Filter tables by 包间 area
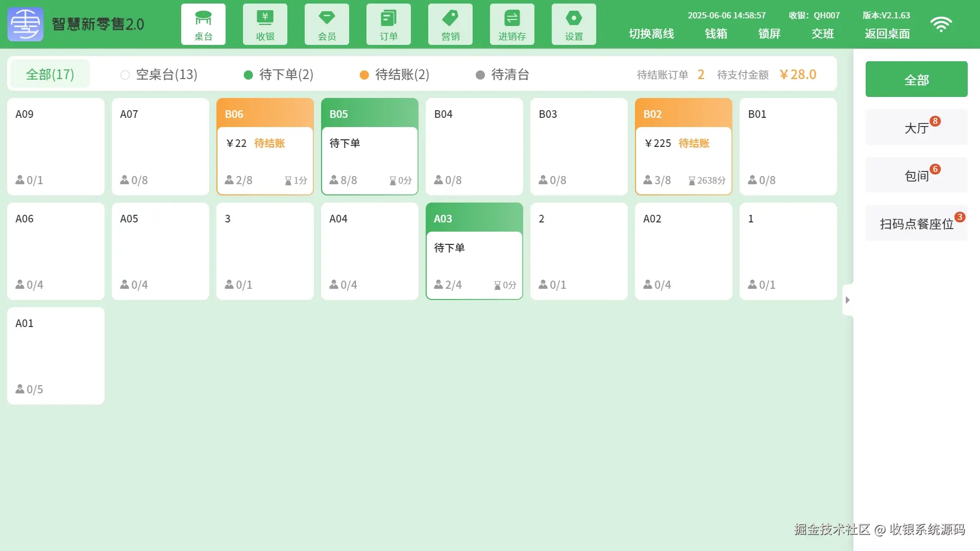980x551 pixels. 916,176
